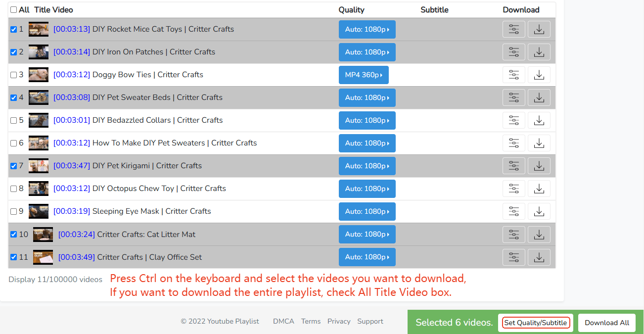This screenshot has width=644, height=334.
Task: Open the Privacy footer link
Action: pos(339,321)
